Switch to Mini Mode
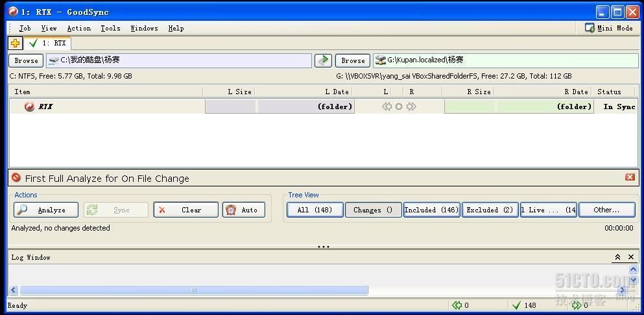644x315 pixels. point(609,28)
